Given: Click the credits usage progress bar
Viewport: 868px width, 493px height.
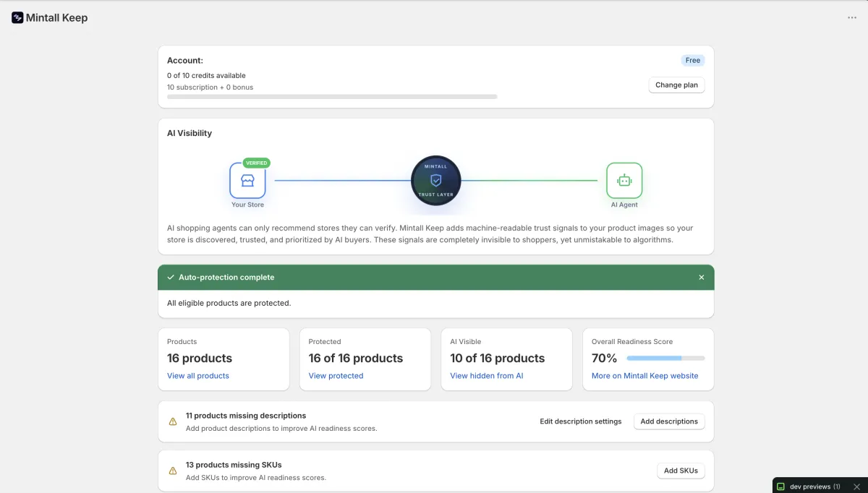Looking at the screenshot, I should point(332,96).
